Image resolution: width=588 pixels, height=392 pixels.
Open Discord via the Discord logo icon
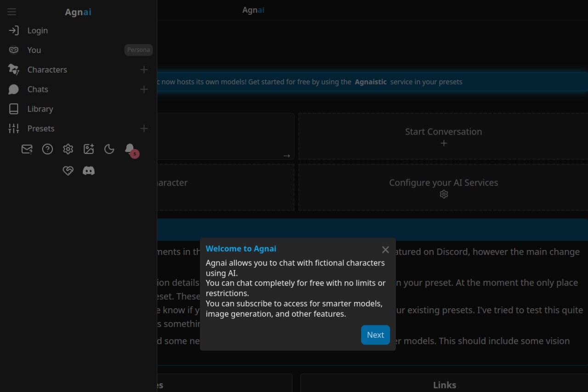[89, 171]
